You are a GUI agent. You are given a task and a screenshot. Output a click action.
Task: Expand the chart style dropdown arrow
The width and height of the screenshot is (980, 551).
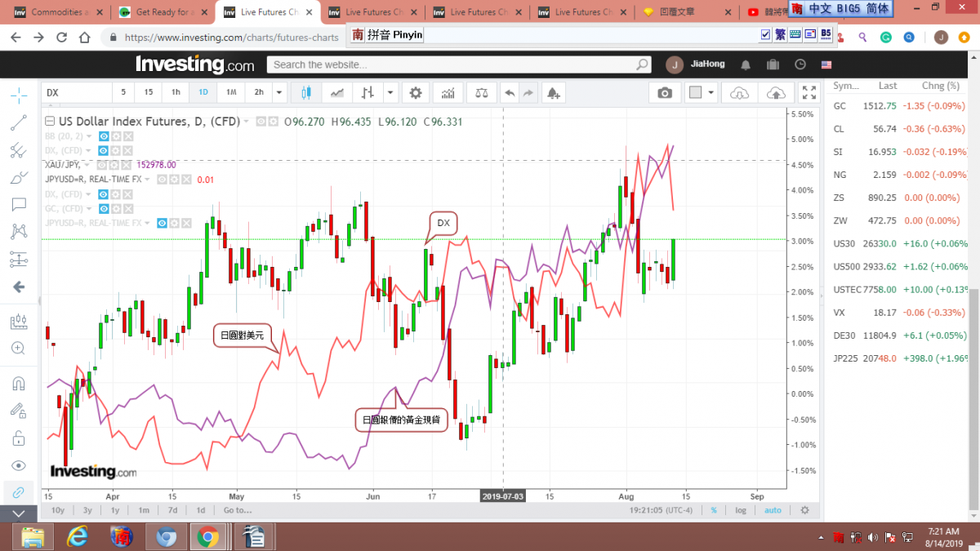click(390, 93)
